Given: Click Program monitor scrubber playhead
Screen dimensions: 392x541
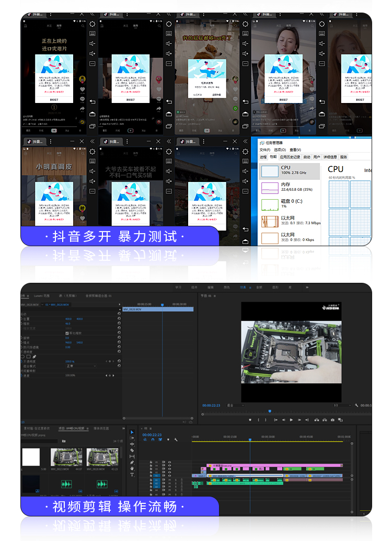Looking at the screenshot, I should 270,411.
